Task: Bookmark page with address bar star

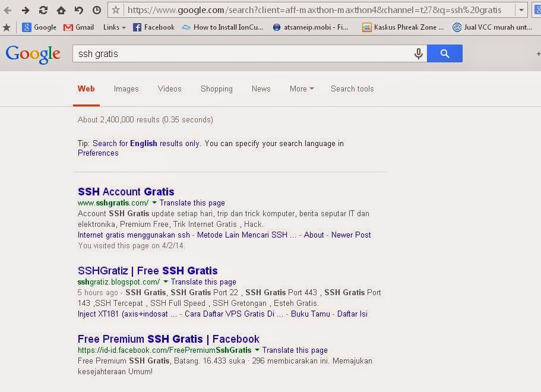Action: click(116, 10)
